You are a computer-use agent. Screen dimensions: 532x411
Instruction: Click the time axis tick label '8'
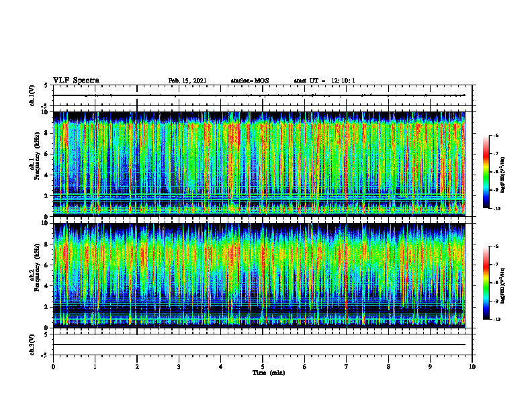coord(388,367)
